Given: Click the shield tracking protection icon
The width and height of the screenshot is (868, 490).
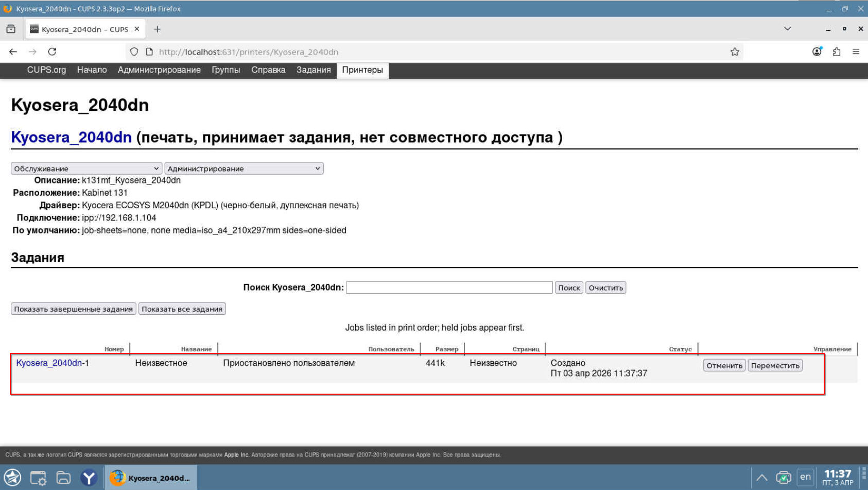Looking at the screenshot, I should [x=134, y=52].
